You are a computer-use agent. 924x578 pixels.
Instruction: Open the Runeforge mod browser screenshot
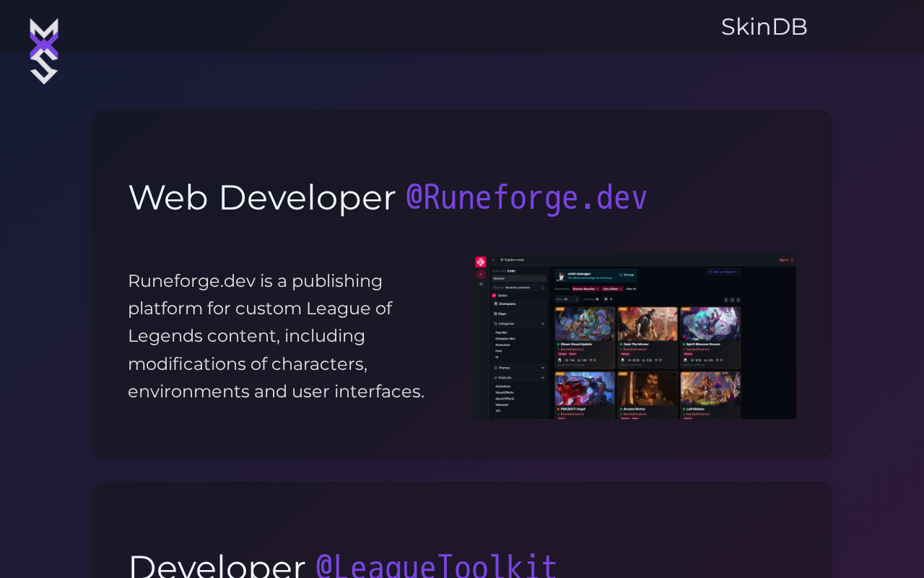[635, 336]
